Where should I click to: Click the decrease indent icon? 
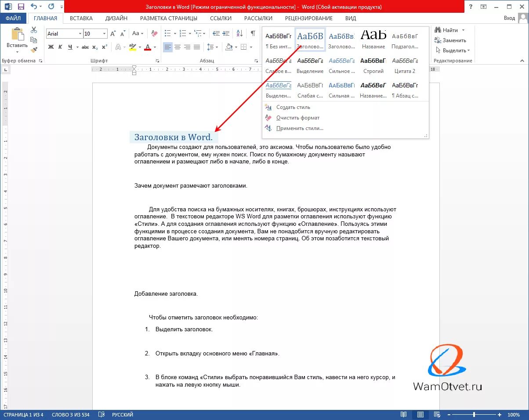click(x=216, y=34)
